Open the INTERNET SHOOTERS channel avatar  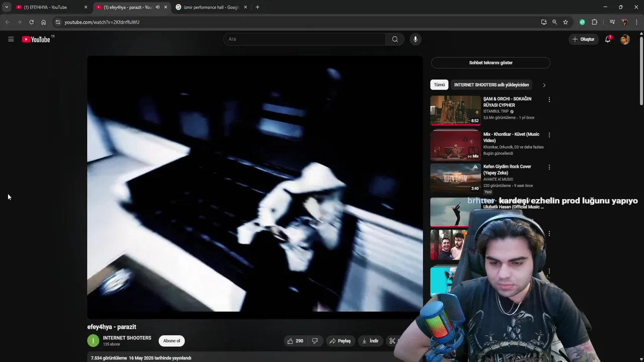click(93, 341)
